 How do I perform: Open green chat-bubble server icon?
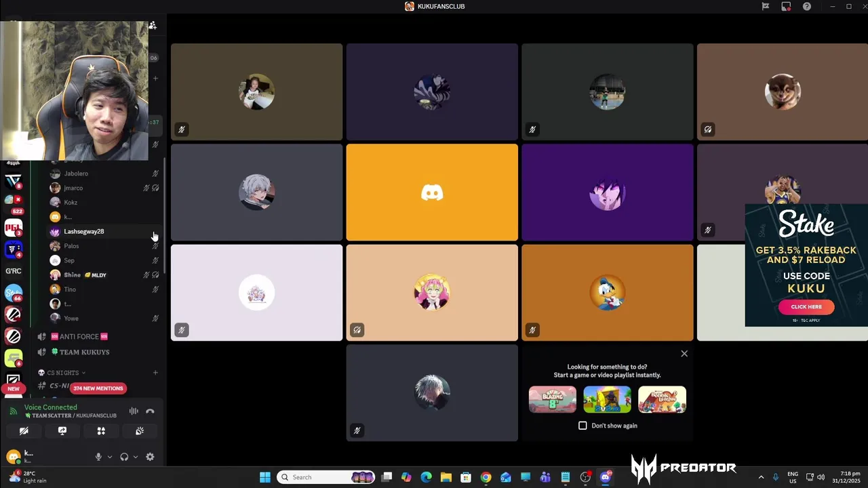pos(13,357)
